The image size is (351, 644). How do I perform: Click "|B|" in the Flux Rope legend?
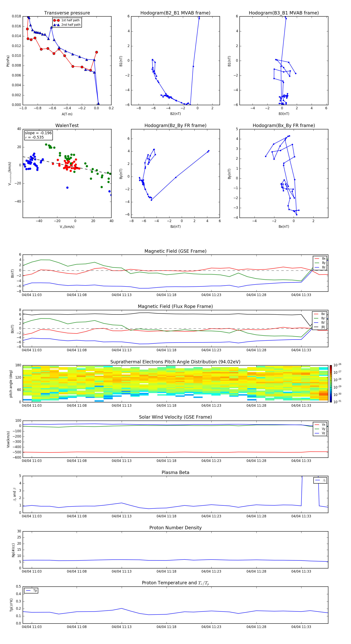323,327
